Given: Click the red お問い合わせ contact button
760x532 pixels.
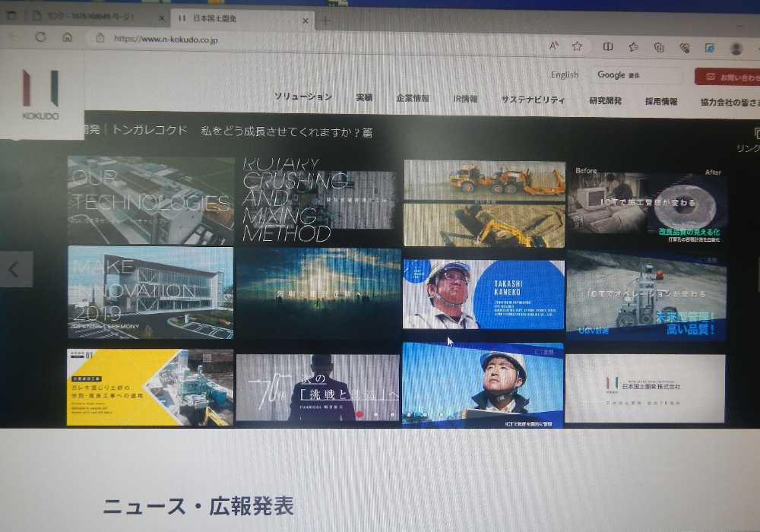Looking at the screenshot, I should [x=727, y=77].
